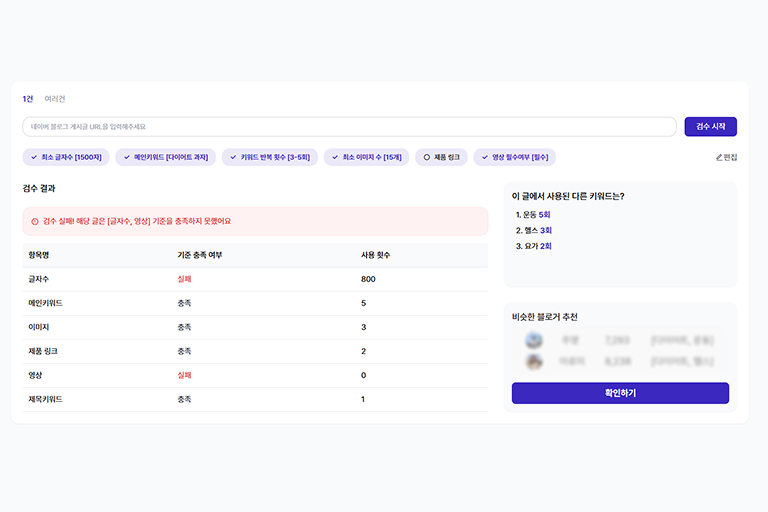Screen dimensions: 768x512
Task: Click the checkmark icon in 최소 글자수 chip
Action: click(x=34, y=157)
